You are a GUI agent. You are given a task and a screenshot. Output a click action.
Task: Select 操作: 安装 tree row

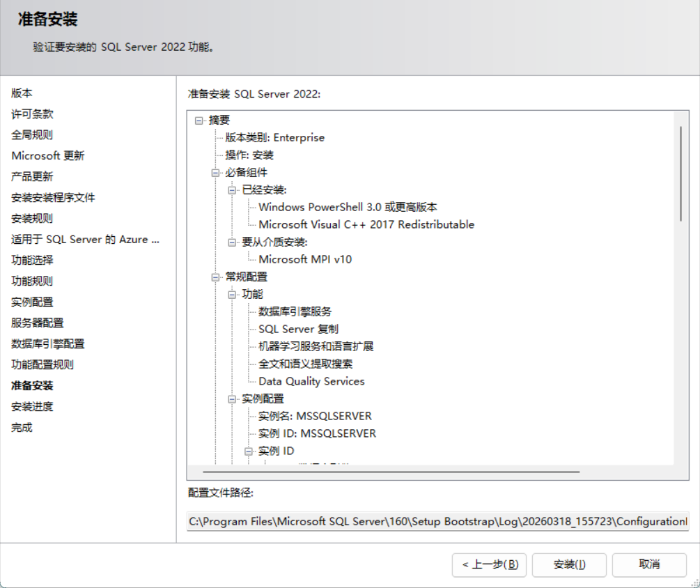249,155
